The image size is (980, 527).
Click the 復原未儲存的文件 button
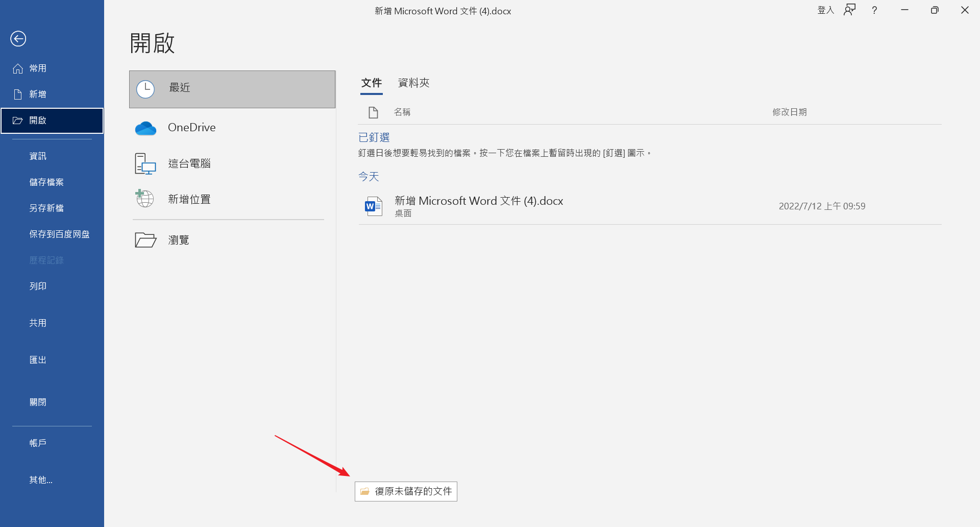406,491
